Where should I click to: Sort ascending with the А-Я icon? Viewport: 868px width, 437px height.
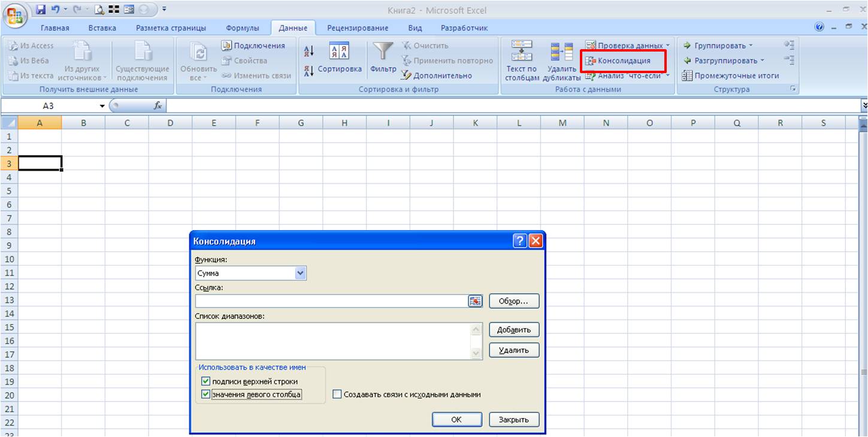click(x=309, y=51)
